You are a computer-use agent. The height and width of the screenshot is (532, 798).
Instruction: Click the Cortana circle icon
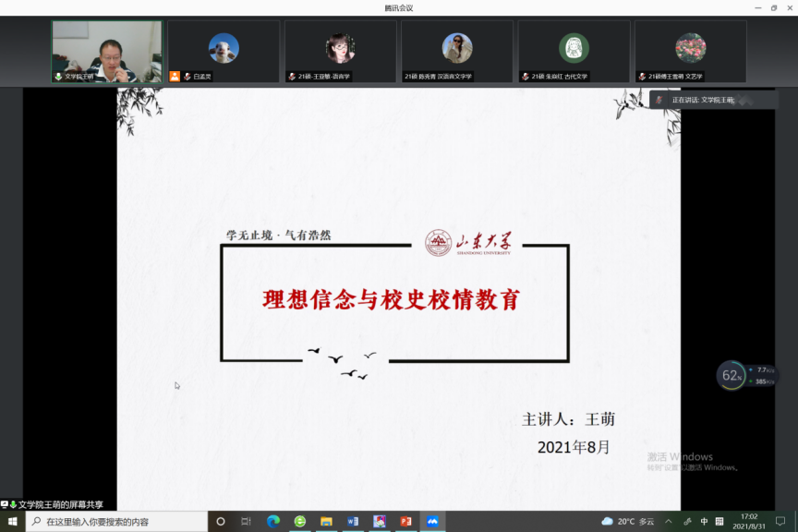click(x=220, y=522)
